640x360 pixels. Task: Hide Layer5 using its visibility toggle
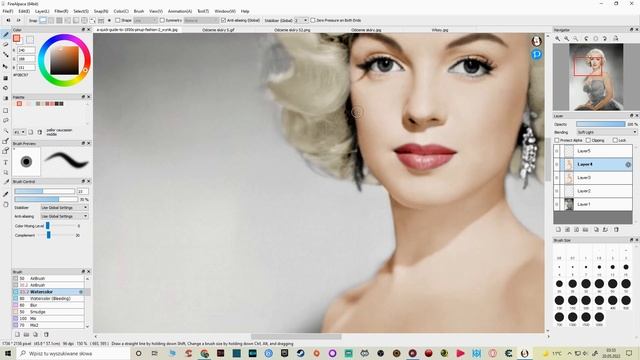pos(557,151)
